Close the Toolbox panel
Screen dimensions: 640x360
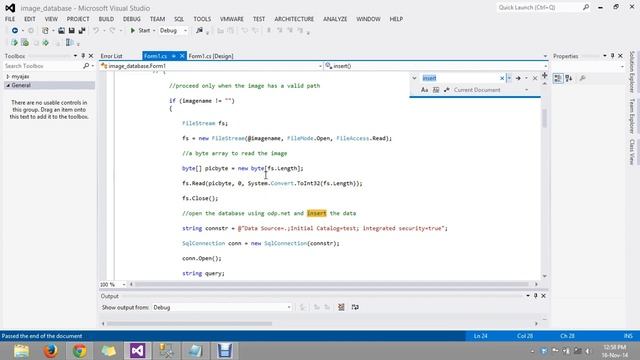click(91, 56)
